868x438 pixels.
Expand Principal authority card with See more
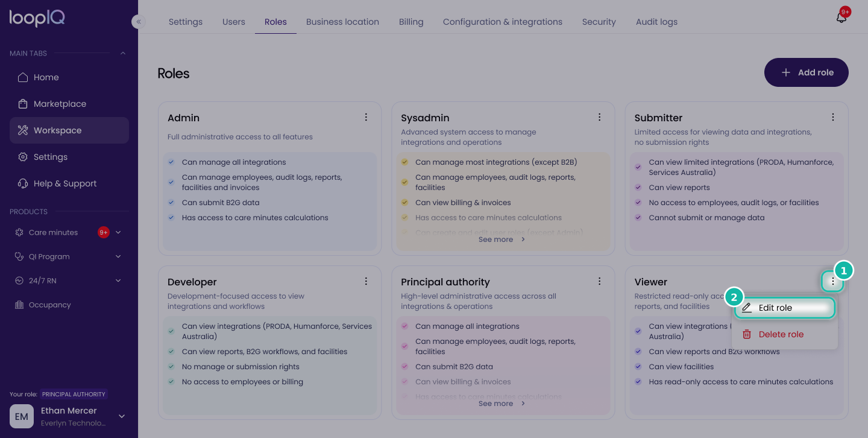point(502,404)
